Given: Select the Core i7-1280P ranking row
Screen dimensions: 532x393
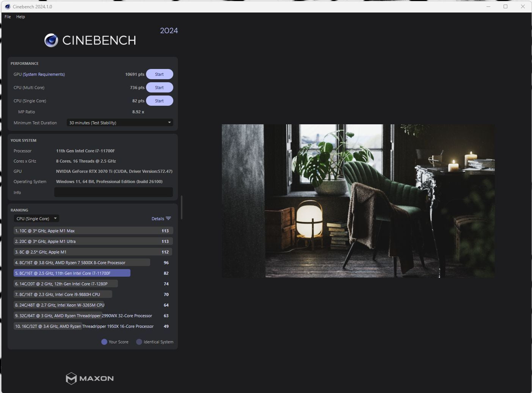Looking at the screenshot, I should coord(93,284).
